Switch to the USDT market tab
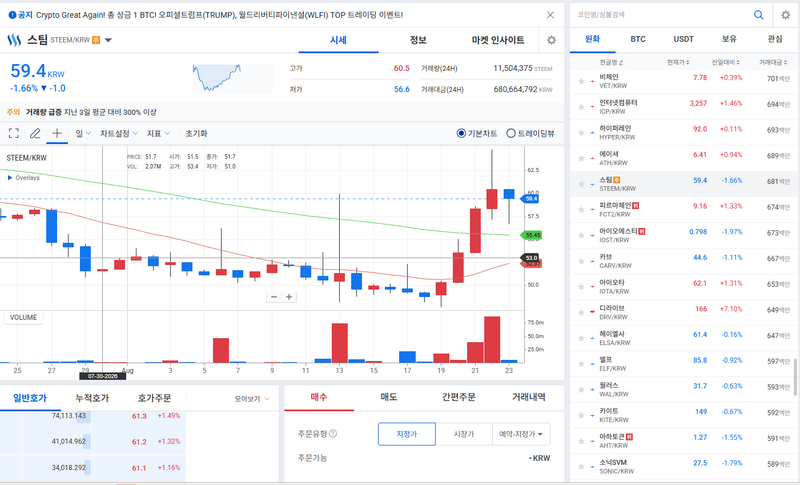This screenshot has width=800, height=485. pos(684,39)
